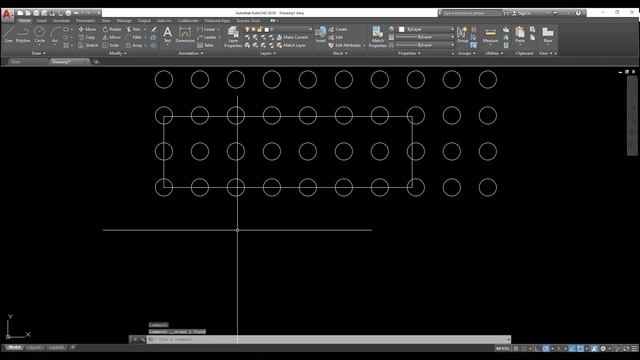The height and width of the screenshot is (360, 640).
Task: Switch to the Layout2 tab
Action: tap(56, 347)
